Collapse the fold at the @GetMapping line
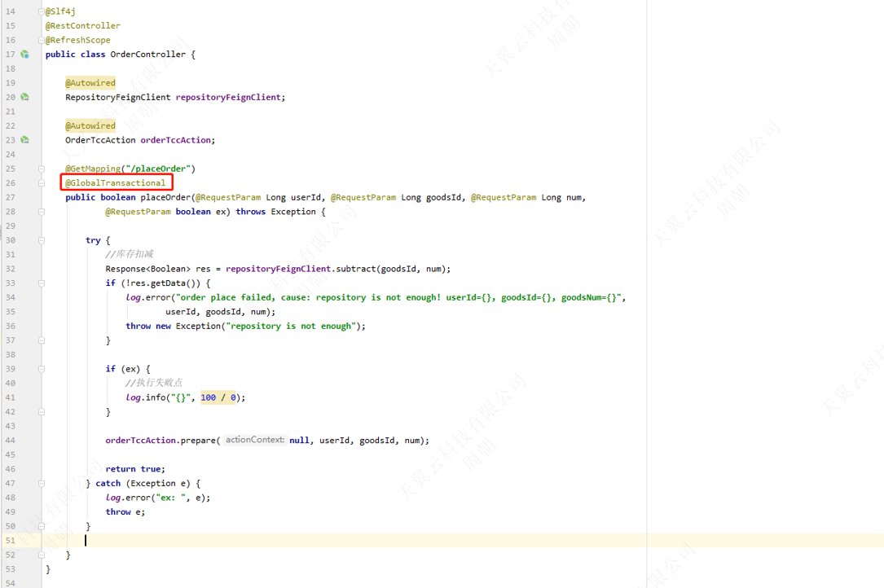 pos(42,169)
